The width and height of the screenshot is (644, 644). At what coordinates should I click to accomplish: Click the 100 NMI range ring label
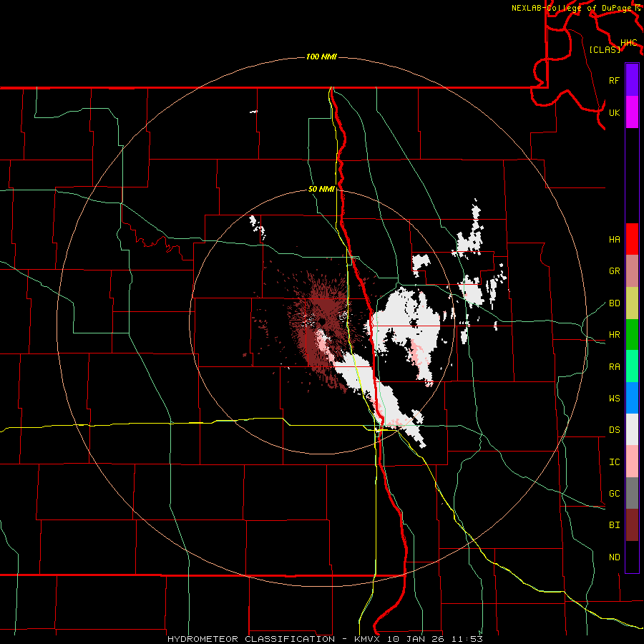tap(321, 57)
